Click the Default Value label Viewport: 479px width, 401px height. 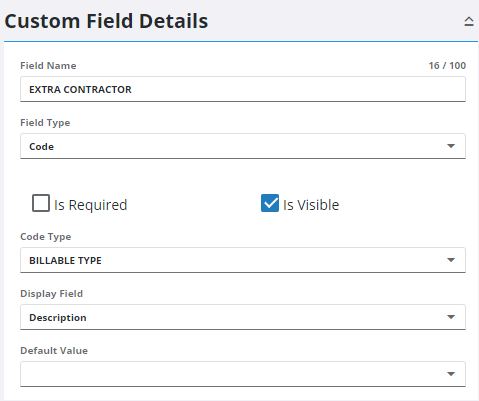click(54, 351)
